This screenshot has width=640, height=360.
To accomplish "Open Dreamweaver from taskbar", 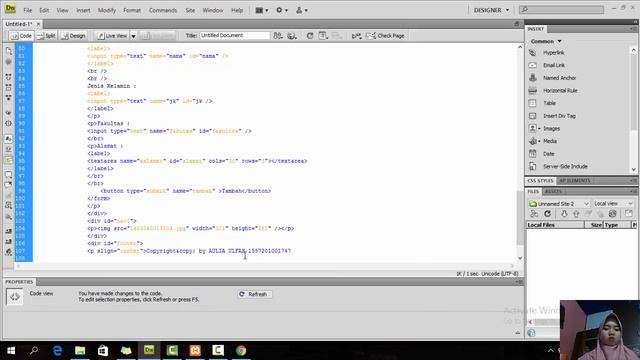I will click(149, 350).
